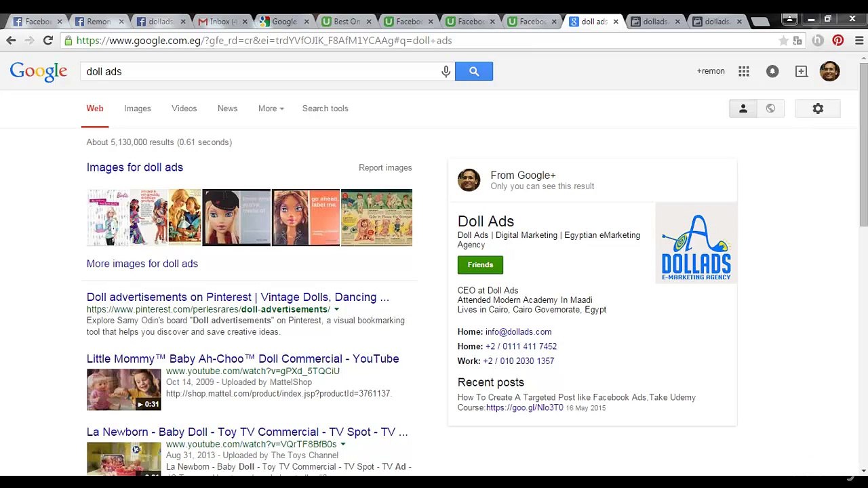Open Google notifications bell
This screenshot has height=488, width=868.
(772, 71)
